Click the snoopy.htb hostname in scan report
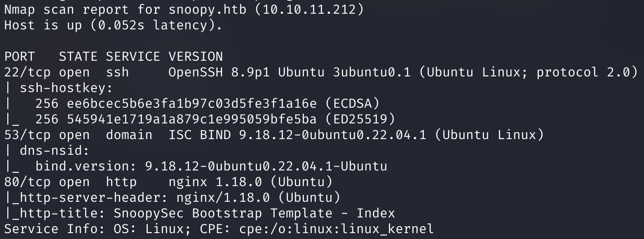The image size is (644, 239). click(x=207, y=9)
